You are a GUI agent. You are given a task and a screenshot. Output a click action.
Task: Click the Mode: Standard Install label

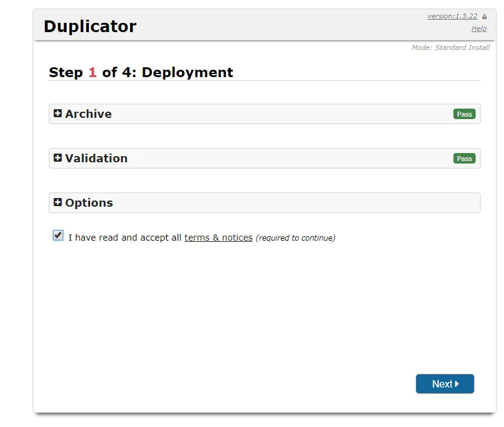tap(450, 48)
